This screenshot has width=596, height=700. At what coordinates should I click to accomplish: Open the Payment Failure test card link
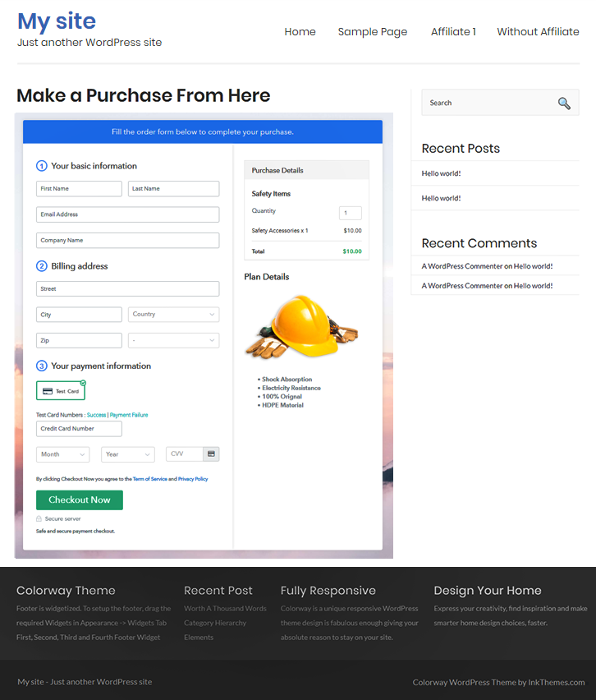click(x=129, y=415)
